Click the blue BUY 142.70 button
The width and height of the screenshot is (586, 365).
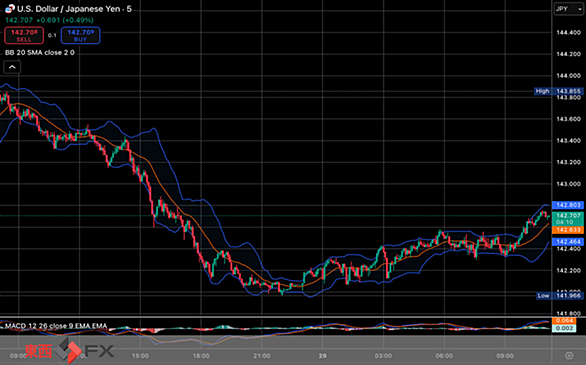click(80, 35)
